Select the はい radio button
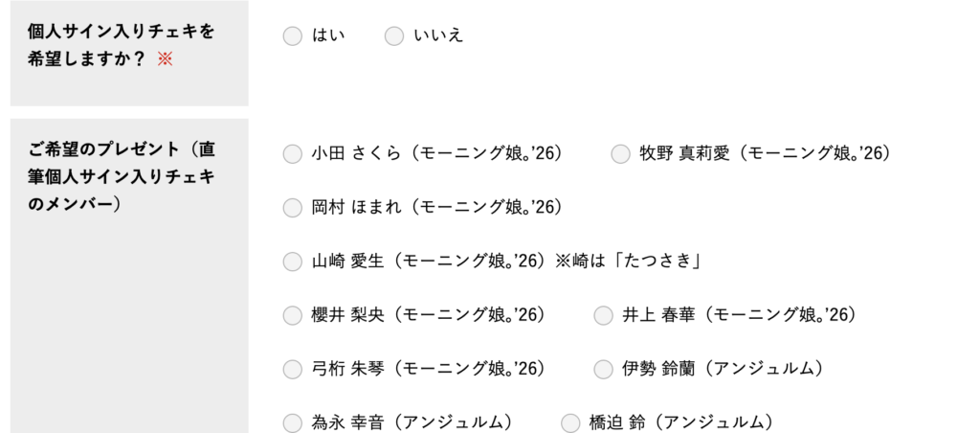 [x=292, y=36]
